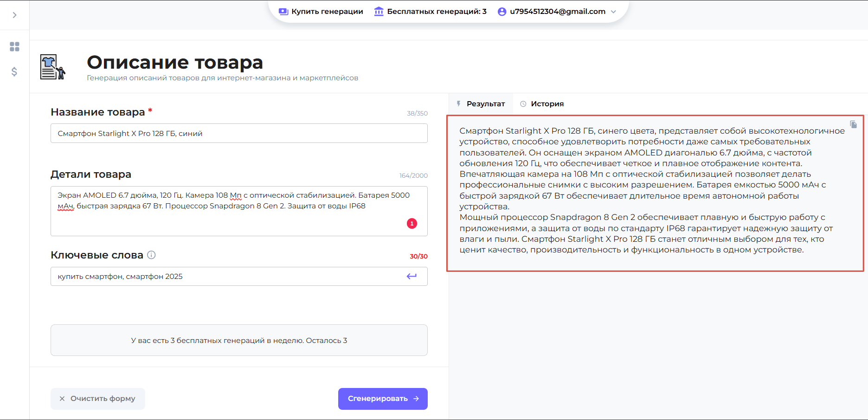Open the dollar sign pricing icon
The image size is (868, 420).
(14, 71)
